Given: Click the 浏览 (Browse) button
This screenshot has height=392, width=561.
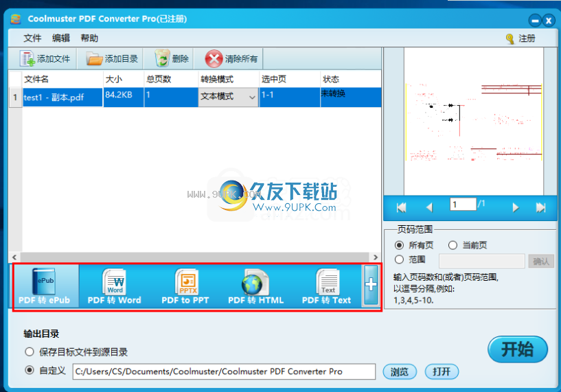Looking at the screenshot, I should 399,371.
